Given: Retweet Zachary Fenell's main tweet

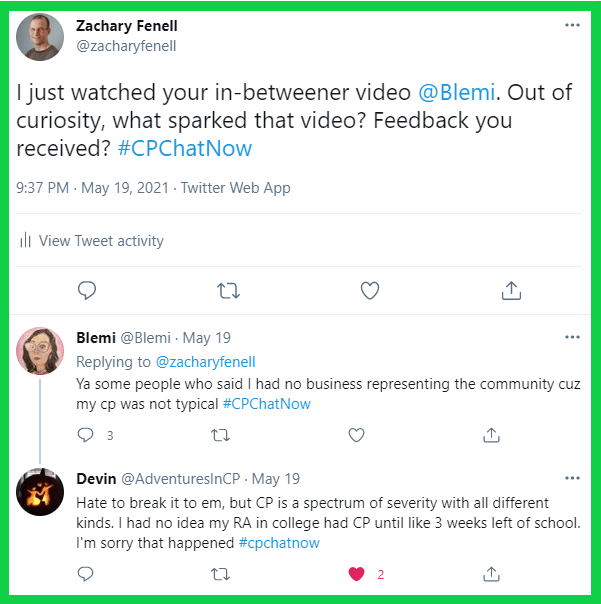Looking at the screenshot, I should [228, 291].
